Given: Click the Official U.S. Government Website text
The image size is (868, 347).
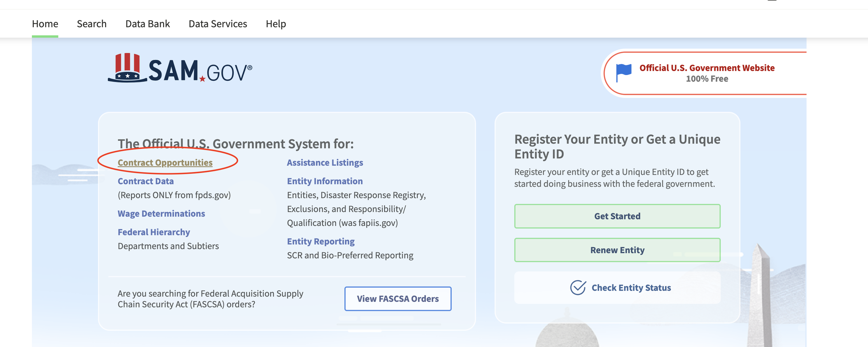Looking at the screenshot, I should coord(707,68).
